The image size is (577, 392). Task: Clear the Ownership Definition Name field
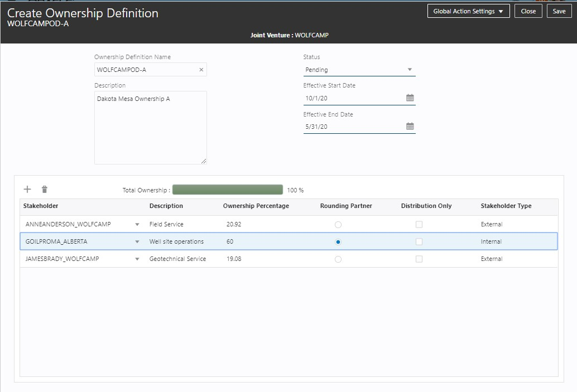(x=201, y=70)
